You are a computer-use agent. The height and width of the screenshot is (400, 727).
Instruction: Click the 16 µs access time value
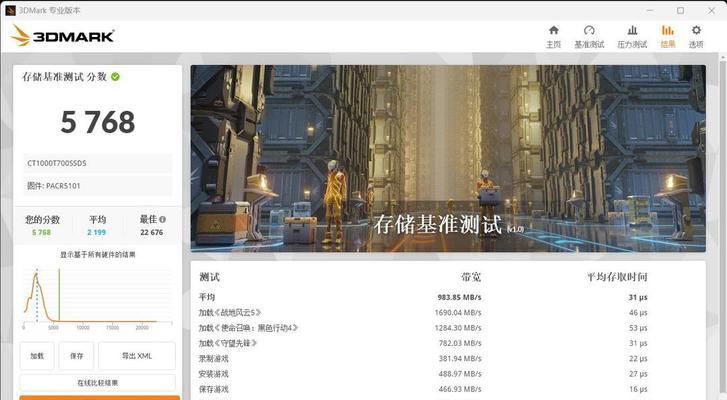coord(638,389)
